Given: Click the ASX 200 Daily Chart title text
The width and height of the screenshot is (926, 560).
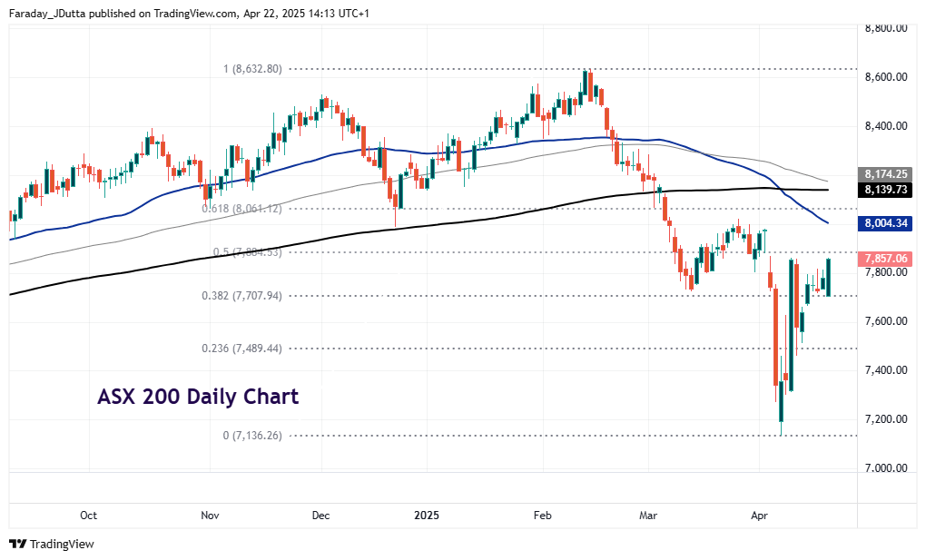Looking at the screenshot, I should pyautogui.click(x=197, y=397).
